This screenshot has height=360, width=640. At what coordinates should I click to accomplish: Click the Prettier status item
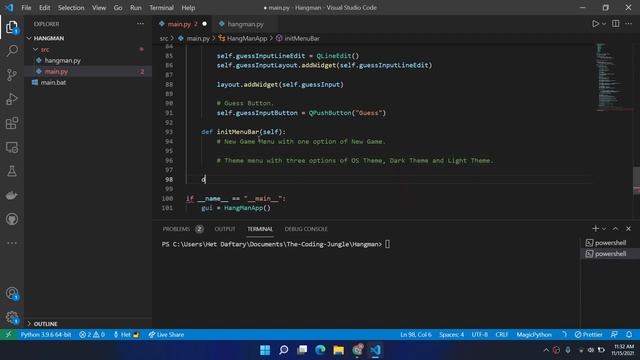click(x=588, y=335)
